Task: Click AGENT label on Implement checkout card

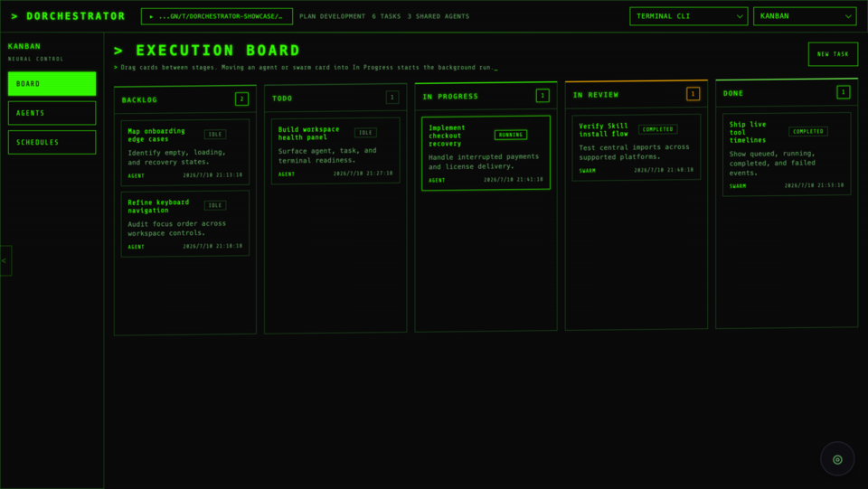Action: pos(437,181)
